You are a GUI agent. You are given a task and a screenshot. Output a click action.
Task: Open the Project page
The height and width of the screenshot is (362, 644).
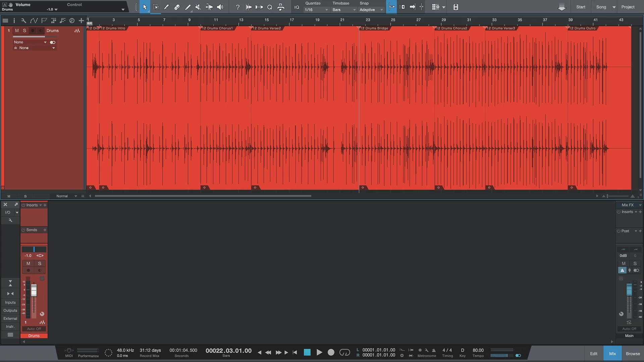[x=628, y=7]
